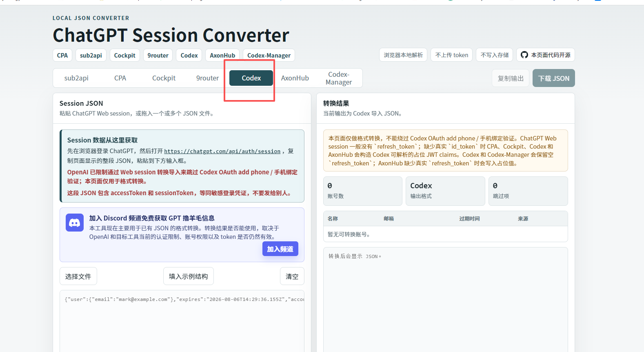Open the chatgpt.com/api/auth/session link
This screenshot has width=644, height=352.
pos(222,151)
